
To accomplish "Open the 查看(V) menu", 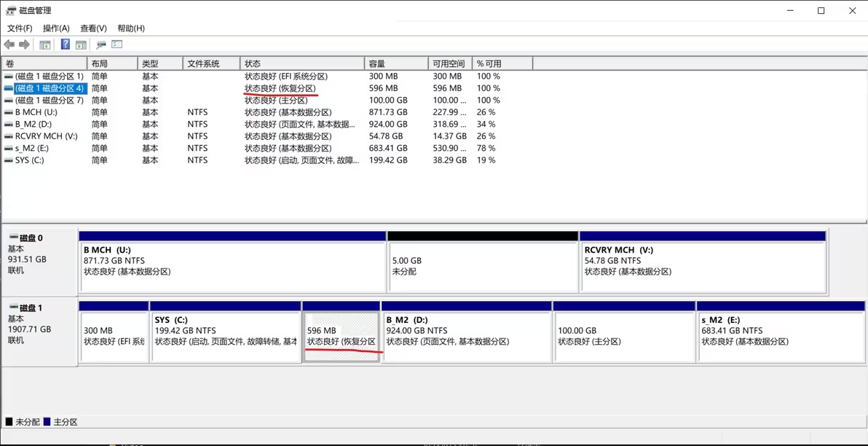I will [x=92, y=28].
